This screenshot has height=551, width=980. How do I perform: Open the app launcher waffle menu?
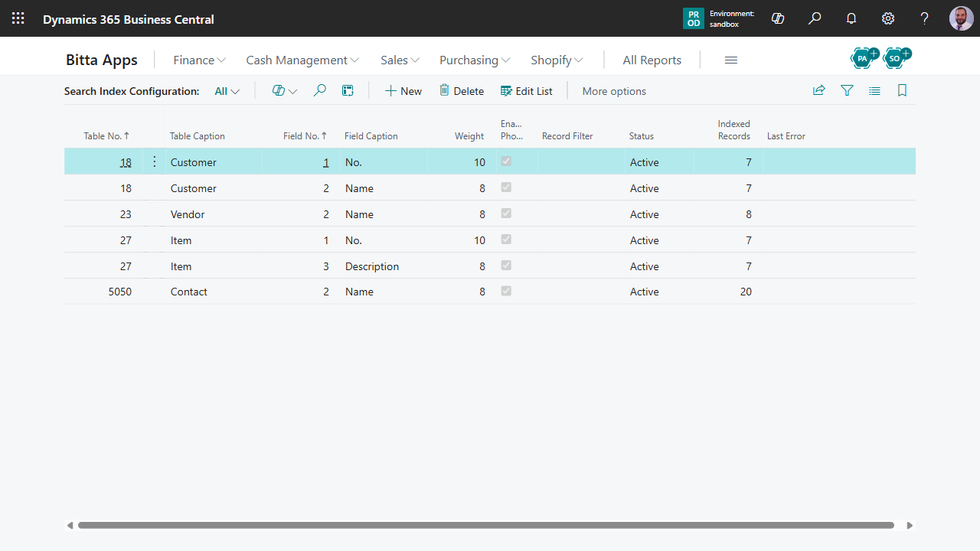coord(18,18)
